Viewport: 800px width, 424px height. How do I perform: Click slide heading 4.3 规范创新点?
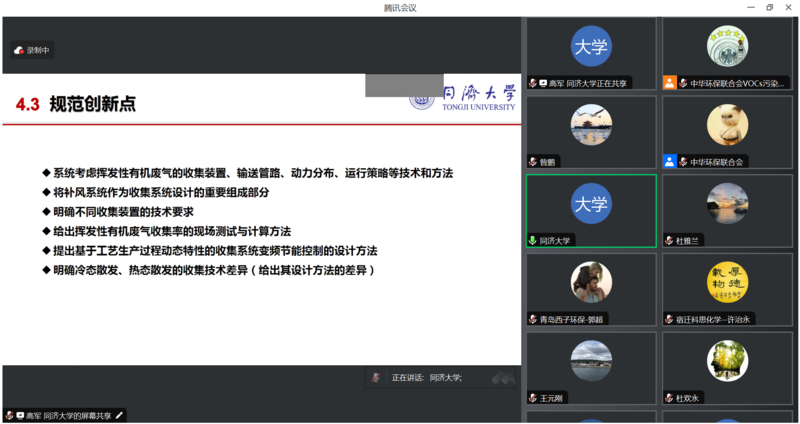tap(76, 104)
